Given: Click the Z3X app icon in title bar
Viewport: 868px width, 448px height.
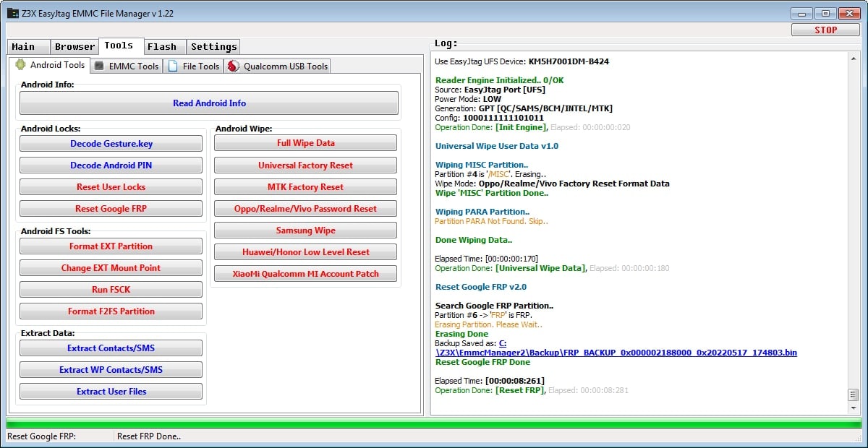Looking at the screenshot, I should click(12, 13).
